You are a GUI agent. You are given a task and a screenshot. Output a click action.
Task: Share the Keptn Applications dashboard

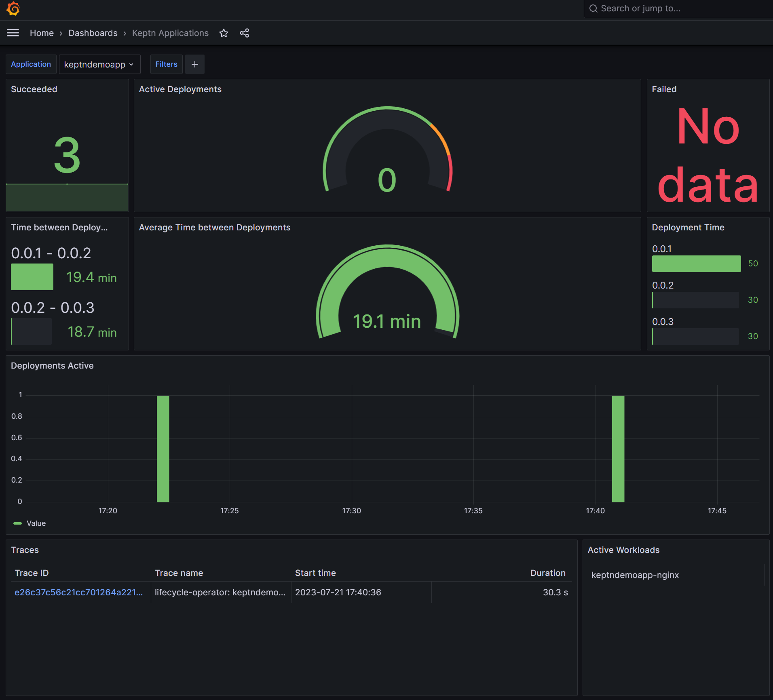pyautogui.click(x=245, y=33)
